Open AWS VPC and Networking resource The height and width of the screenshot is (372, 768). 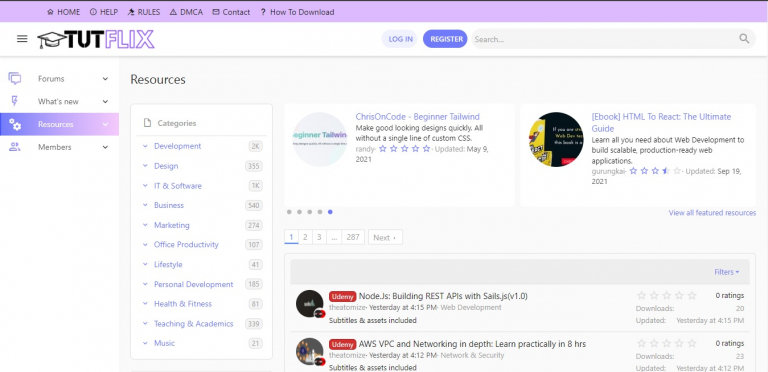click(472, 344)
